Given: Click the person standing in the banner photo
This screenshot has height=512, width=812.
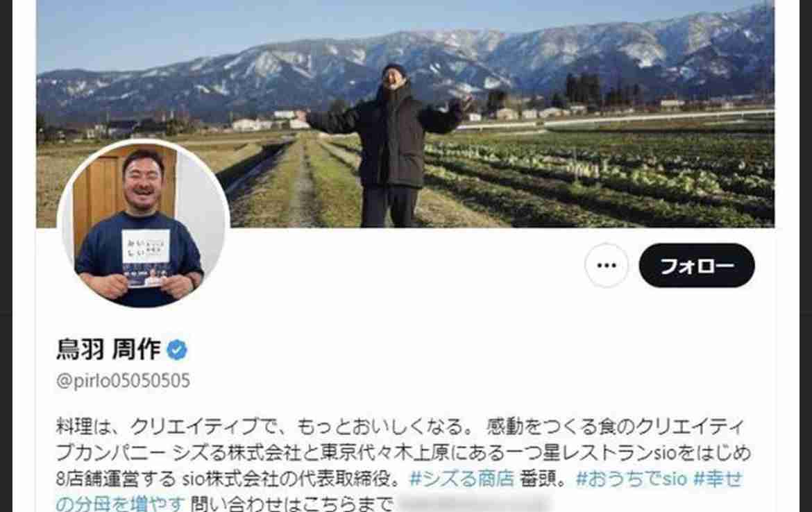Looking at the screenshot, I should pyautogui.click(x=392, y=146).
